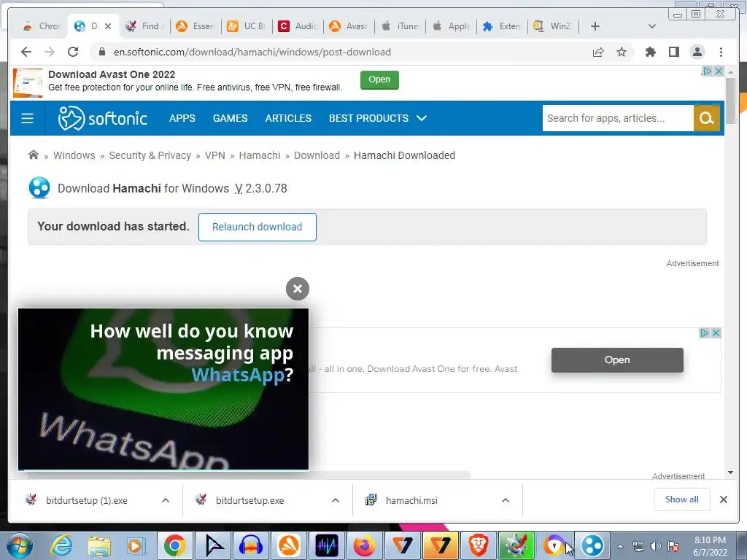Click the gray Open button in Avast ad
Image resolution: width=747 pixels, height=560 pixels.
click(617, 360)
